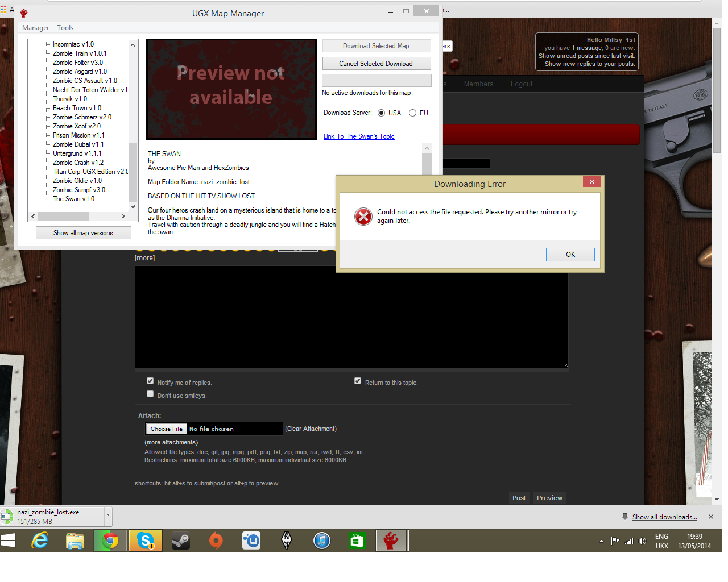The height and width of the screenshot is (582, 728).
Task: Open File Explorer from the taskbar
Action: 75,541
